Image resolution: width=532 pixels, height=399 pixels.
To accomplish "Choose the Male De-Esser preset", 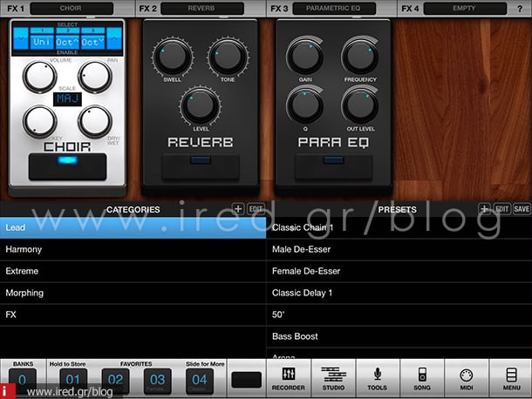I will click(x=399, y=249).
